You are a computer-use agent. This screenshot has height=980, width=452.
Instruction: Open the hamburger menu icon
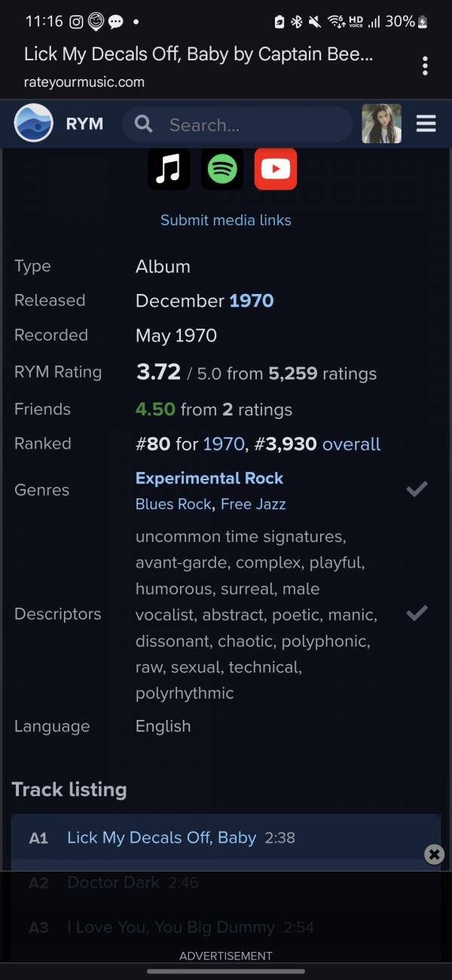tap(426, 124)
